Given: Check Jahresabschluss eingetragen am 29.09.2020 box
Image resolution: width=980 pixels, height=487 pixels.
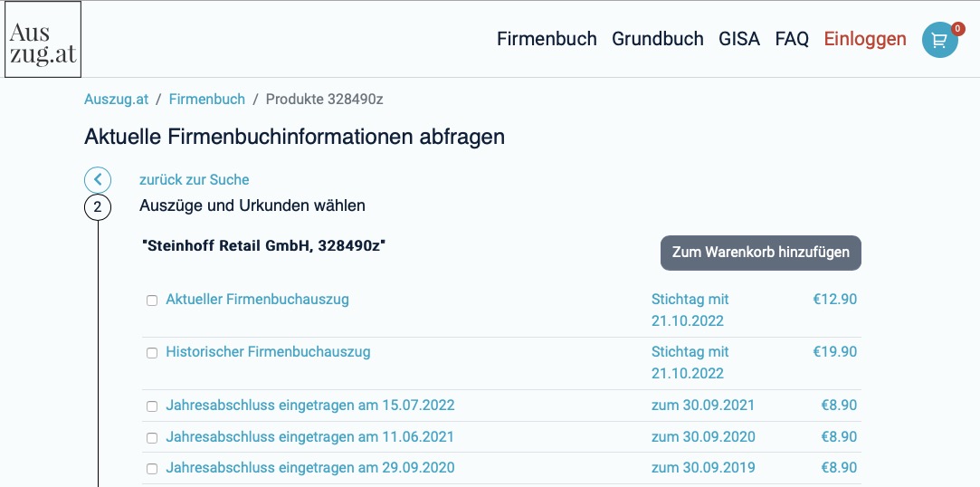Looking at the screenshot, I should (x=152, y=469).
